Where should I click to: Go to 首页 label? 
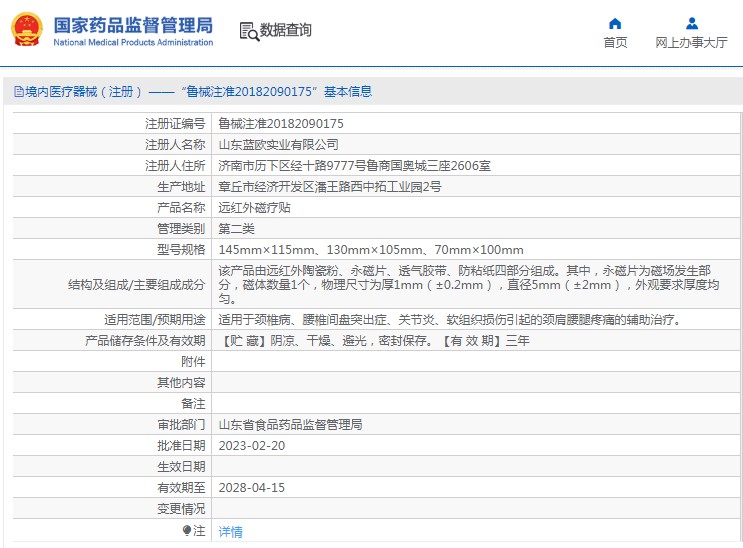coord(615,43)
